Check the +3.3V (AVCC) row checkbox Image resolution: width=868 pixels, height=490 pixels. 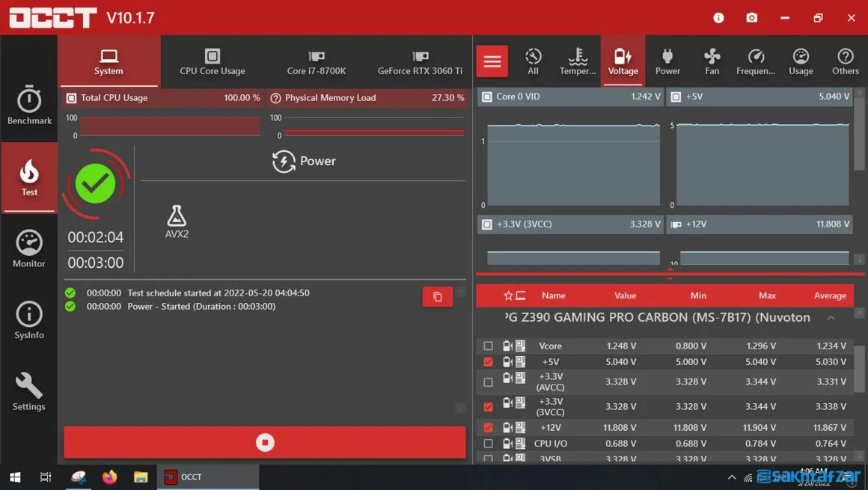[x=488, y=382]
